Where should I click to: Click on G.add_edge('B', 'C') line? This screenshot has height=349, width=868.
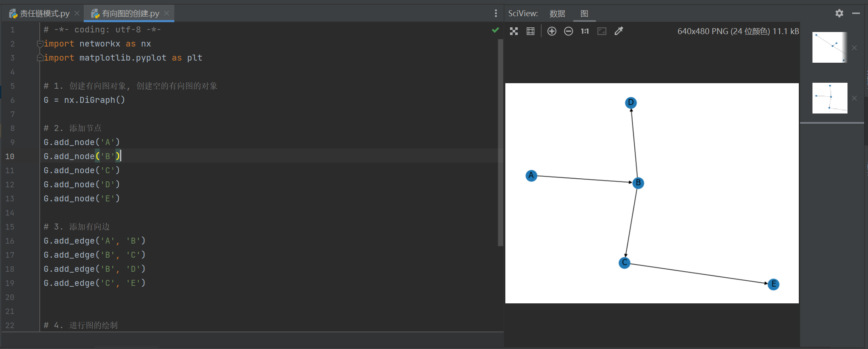pyautogui.click(x=94, y=255)
